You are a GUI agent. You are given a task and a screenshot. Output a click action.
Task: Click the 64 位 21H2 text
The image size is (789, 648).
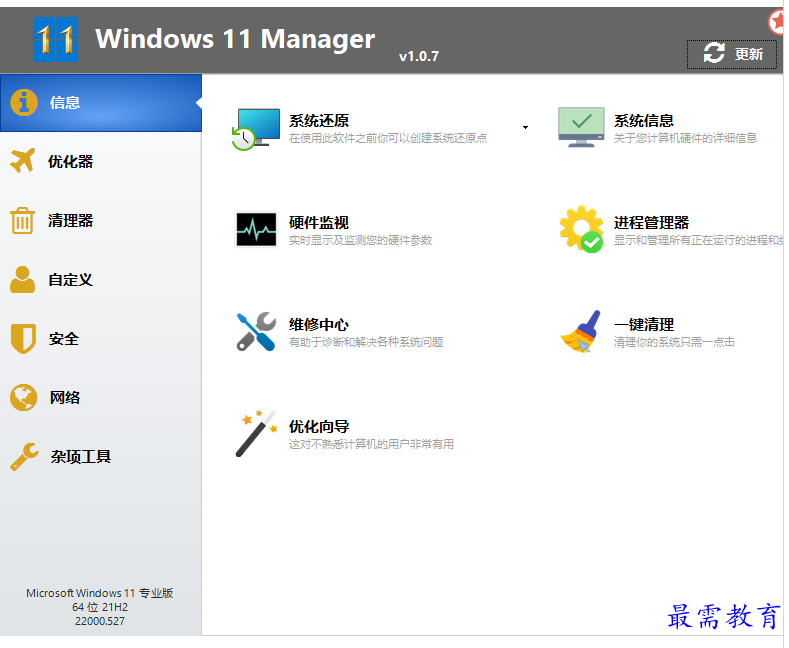100,607
